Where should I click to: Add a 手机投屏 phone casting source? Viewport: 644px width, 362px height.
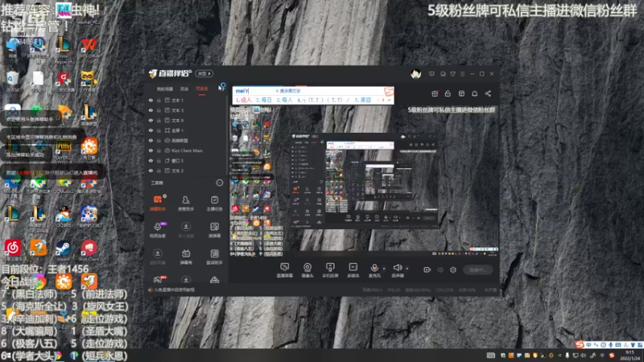pos(330,270)
